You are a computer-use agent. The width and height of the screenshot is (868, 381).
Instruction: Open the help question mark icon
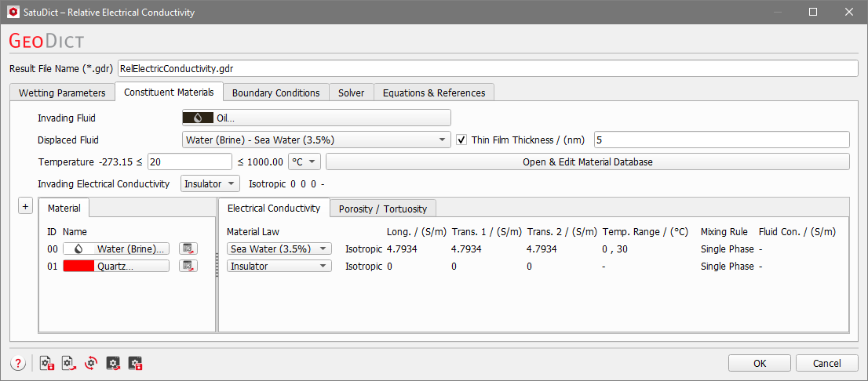click(18, 363)
